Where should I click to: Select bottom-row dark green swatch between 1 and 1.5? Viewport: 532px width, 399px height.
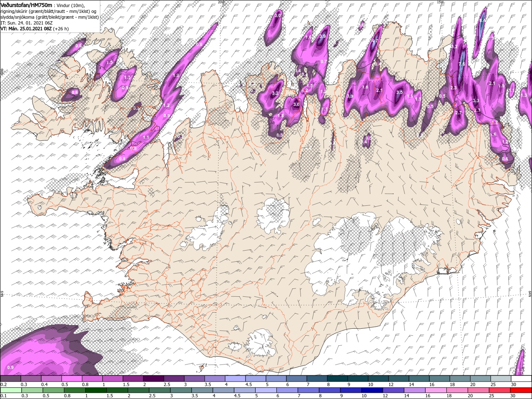(x=96, y=390)
